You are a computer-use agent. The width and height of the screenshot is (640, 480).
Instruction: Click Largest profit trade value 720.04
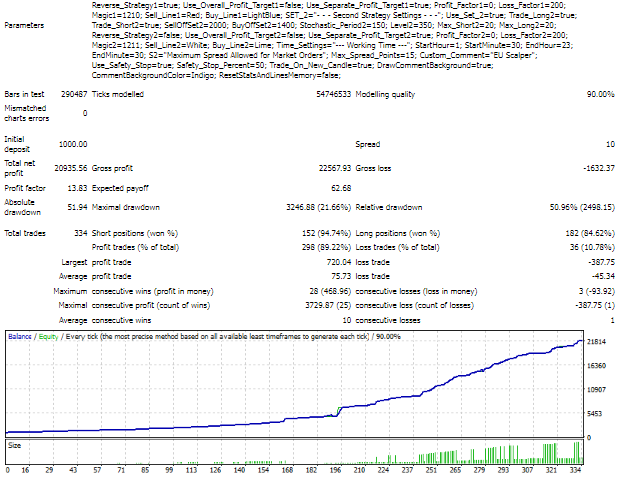[x=339, y=262]
